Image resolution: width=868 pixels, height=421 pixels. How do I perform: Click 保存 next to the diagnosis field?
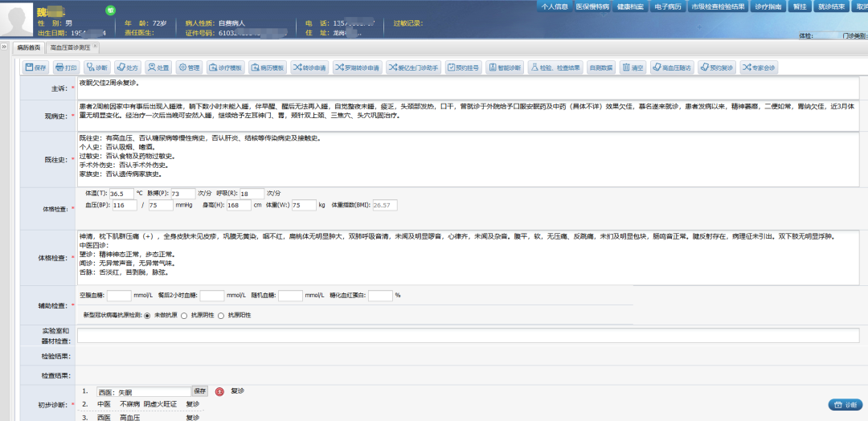click(200, 391)
